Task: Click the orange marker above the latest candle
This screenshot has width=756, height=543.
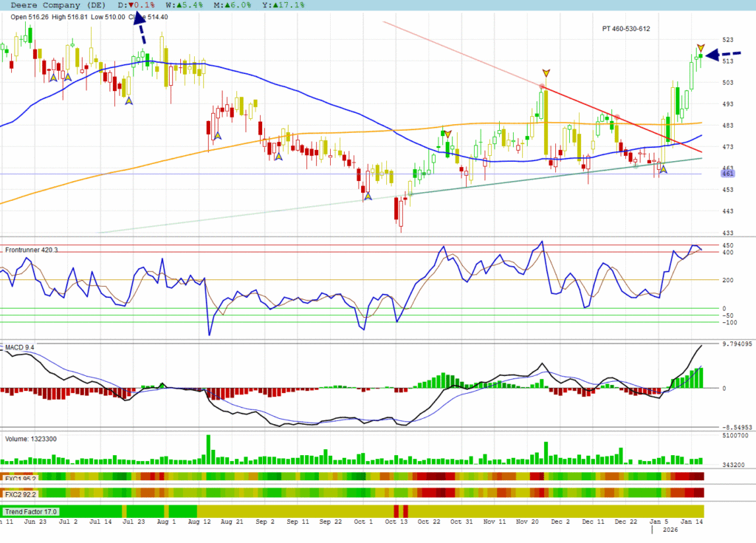Action: pos(701,49)
